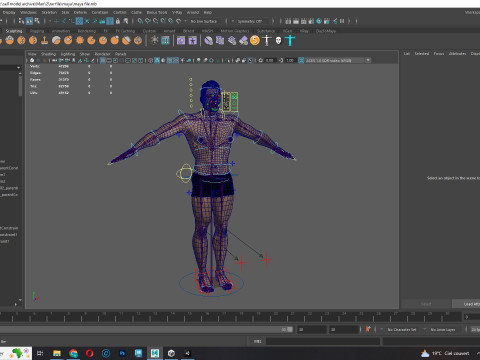Click the No Live Surface field
Viewport: 480px width, 360px height.
204,21
